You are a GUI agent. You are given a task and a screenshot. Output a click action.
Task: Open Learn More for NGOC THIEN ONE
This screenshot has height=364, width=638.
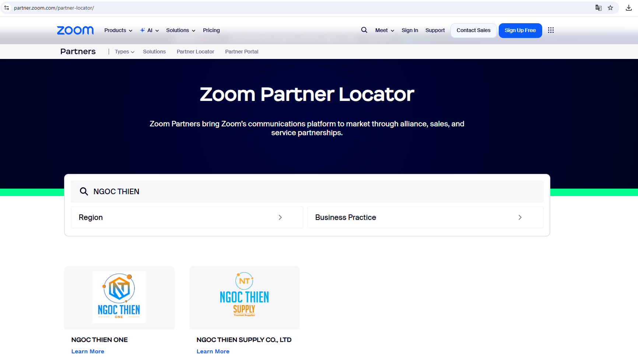click(88, 351)
